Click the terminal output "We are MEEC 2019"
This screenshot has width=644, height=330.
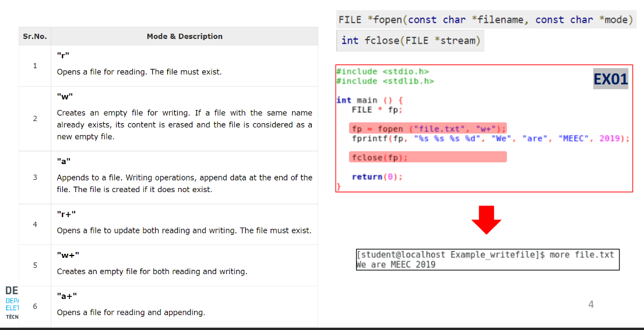(396, 264)
